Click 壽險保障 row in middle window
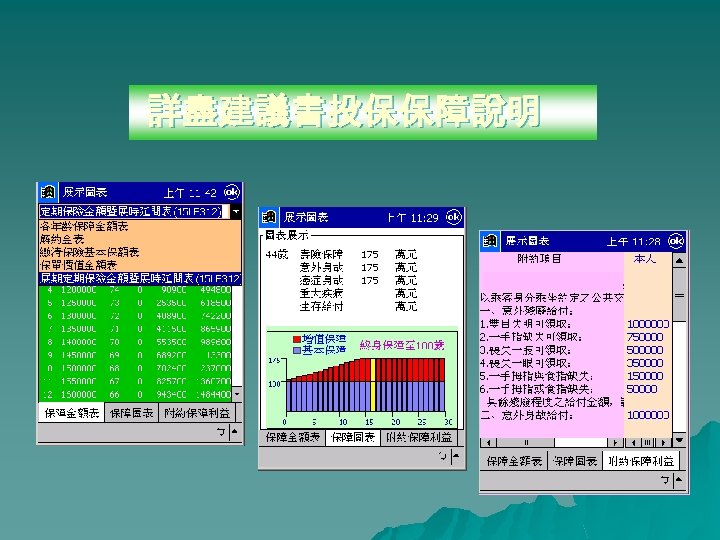This screenshot has height=540, width=720. click(358, 254)
